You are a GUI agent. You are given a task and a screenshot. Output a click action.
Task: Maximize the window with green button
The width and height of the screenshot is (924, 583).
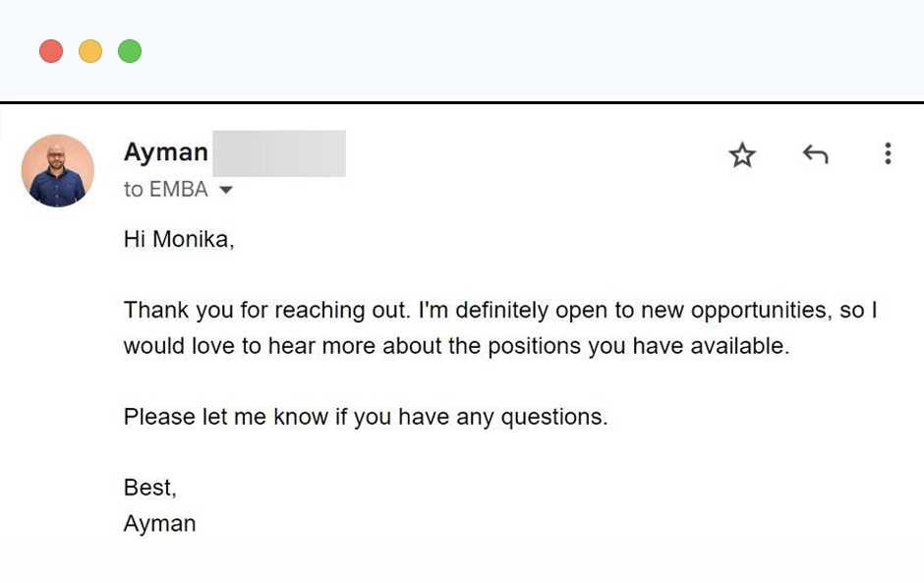pyautogui.click(x=130, y=51)
